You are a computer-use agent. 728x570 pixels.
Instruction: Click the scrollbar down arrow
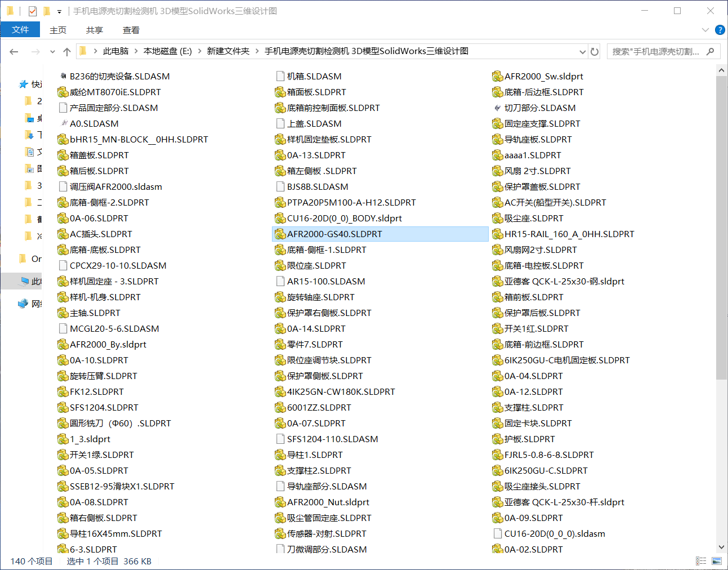pyautogui.click(x=721, y=547)
